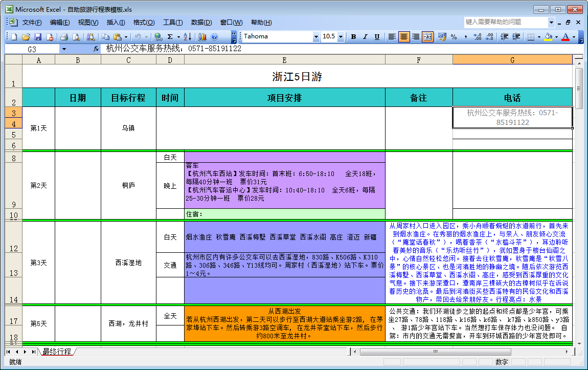Paste using the clipboard icon
Screen dimensions: 588x370
click(118, 37)
